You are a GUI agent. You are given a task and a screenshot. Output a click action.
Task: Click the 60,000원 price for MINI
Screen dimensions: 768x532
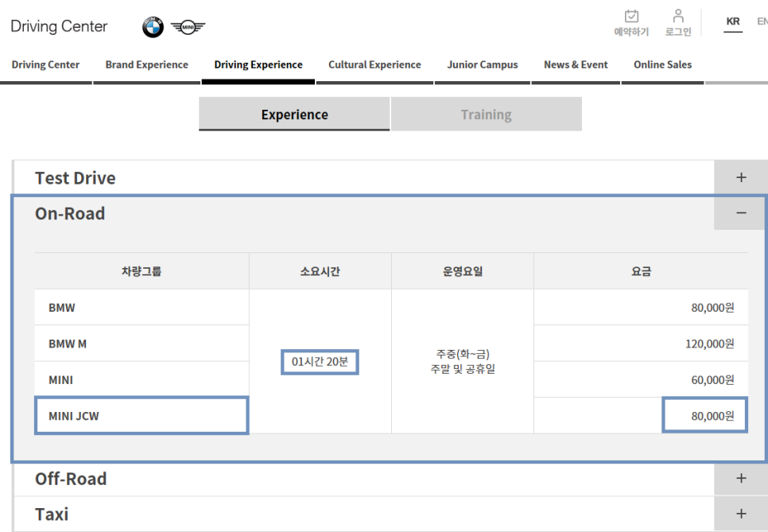click(x=712, y=379)
